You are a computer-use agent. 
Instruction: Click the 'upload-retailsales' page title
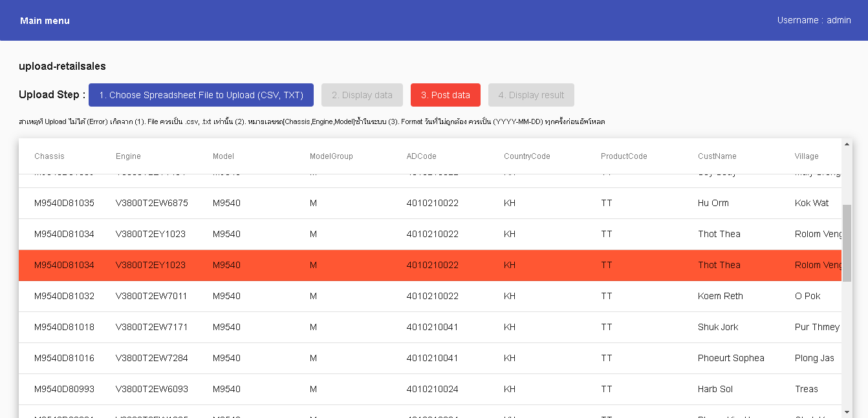63,66
